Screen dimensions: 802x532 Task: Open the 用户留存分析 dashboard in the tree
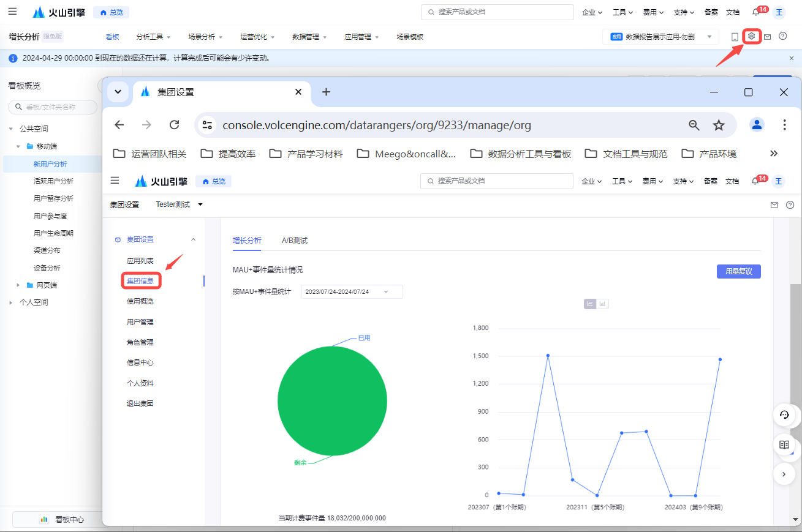[53, 198]
